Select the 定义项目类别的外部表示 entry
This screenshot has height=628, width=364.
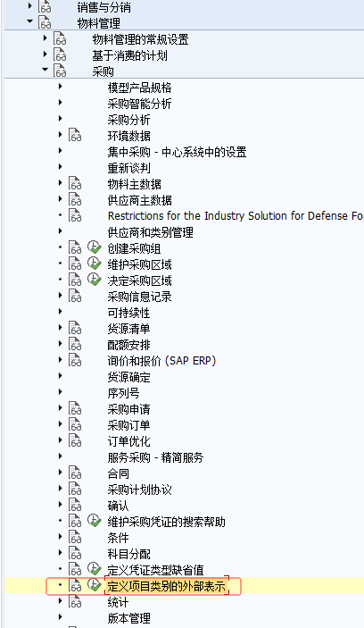pyautogui.click(x=167, y=587)
